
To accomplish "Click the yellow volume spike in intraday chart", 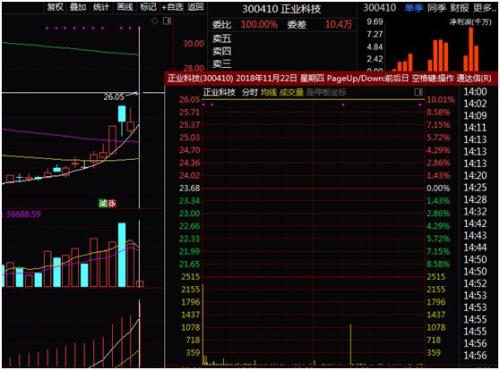I will coord(350,344).
